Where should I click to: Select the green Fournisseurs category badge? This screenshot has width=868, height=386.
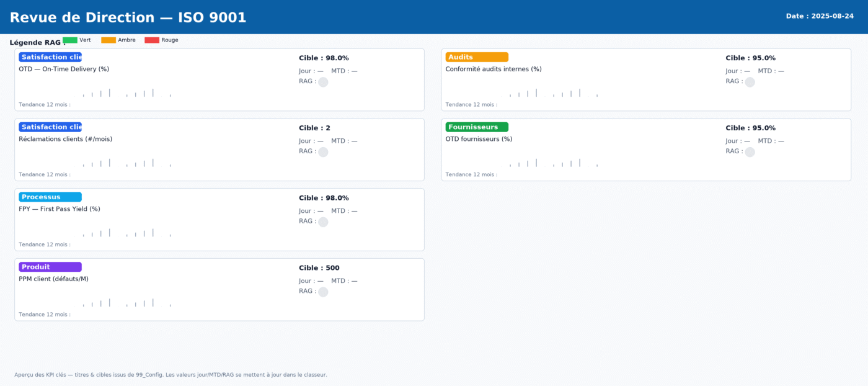(476, 127)
